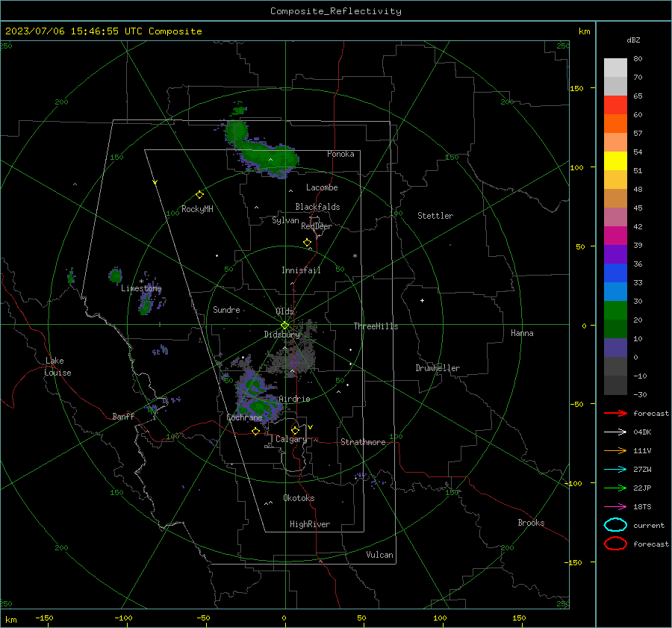
Task: Click the dBZ legend heading
Action: (633, 40)
